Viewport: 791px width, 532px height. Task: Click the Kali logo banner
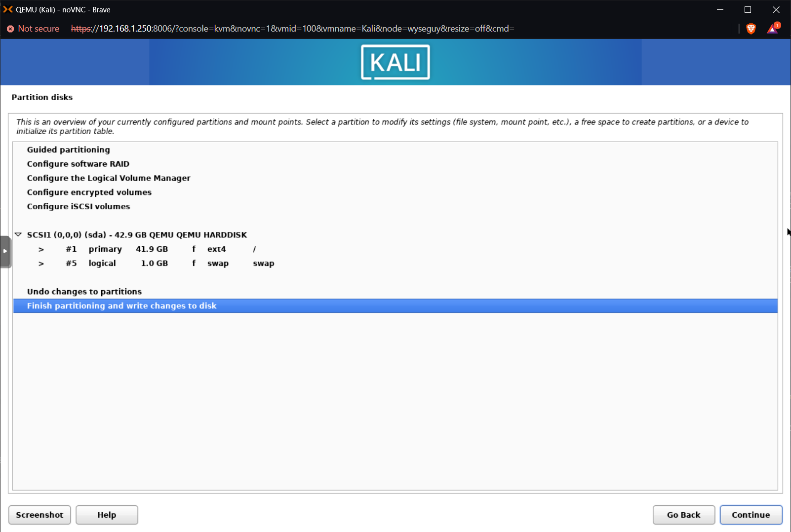pyautogui.click(x=395, y=62)
